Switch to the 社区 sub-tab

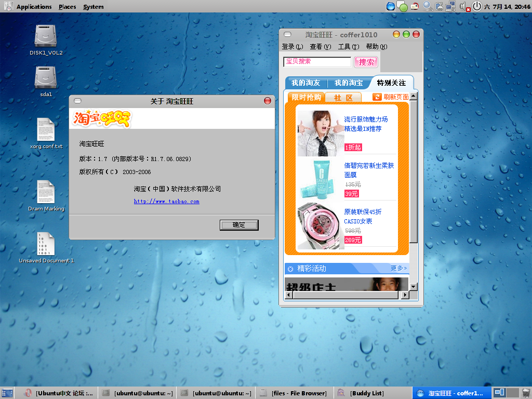click(343, 98)
